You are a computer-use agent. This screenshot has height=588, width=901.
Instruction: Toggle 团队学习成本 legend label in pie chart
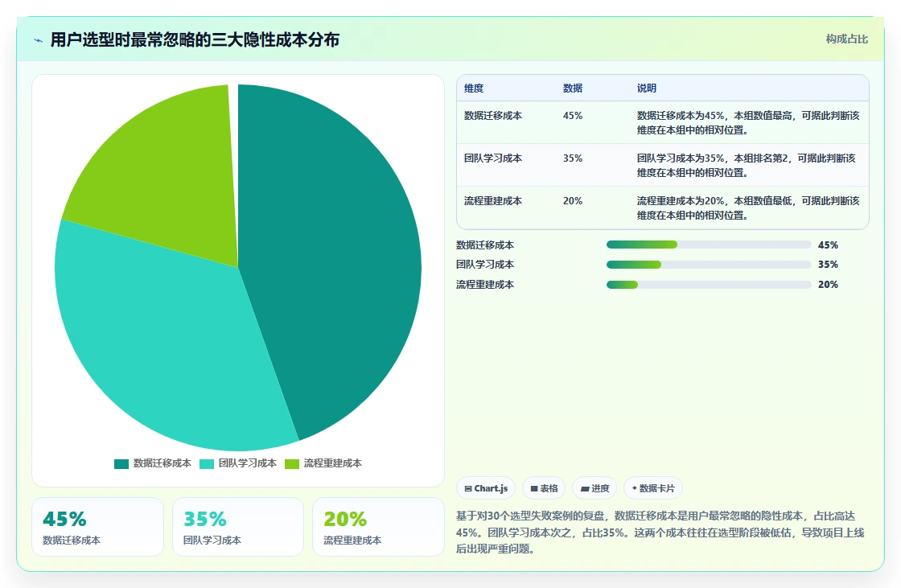[247, 463]
